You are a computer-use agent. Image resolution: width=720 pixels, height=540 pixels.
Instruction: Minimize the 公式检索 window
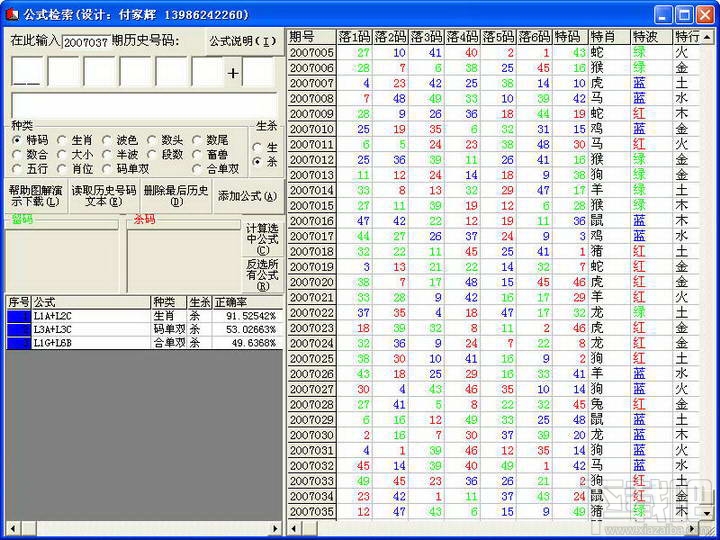(x=663, y=15)
